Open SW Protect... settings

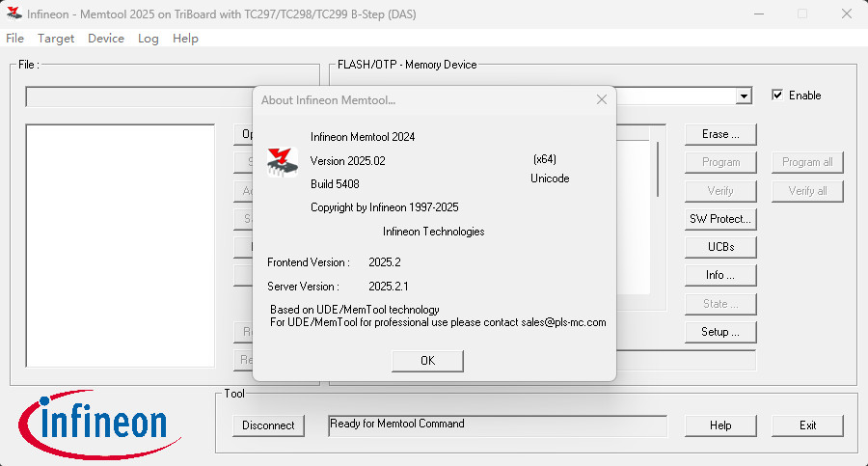[x=720, y=219]
